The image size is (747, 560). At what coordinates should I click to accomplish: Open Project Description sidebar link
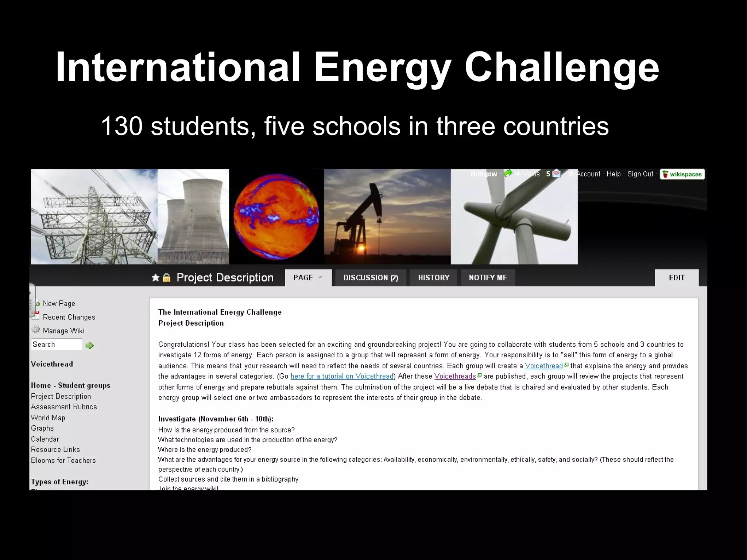61,396
